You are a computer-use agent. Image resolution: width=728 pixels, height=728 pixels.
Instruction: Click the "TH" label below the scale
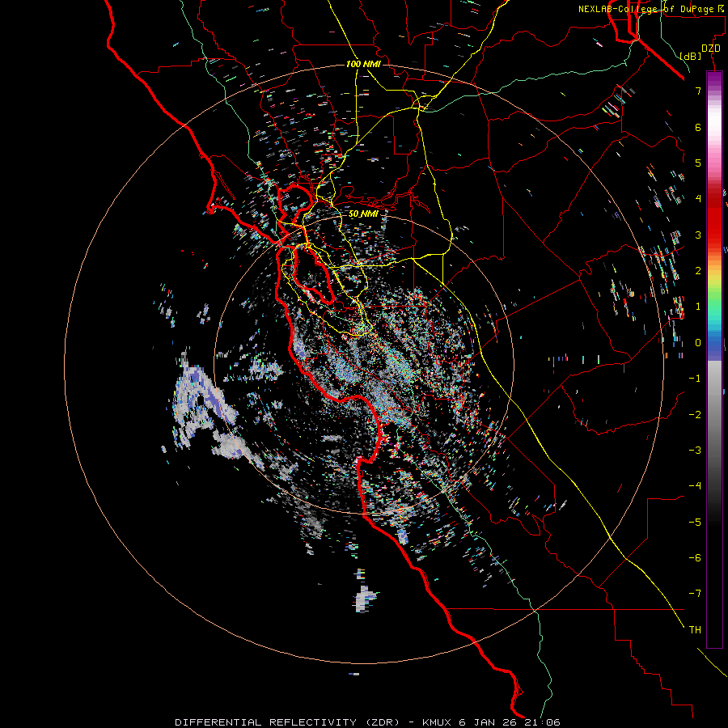point(695,630)
